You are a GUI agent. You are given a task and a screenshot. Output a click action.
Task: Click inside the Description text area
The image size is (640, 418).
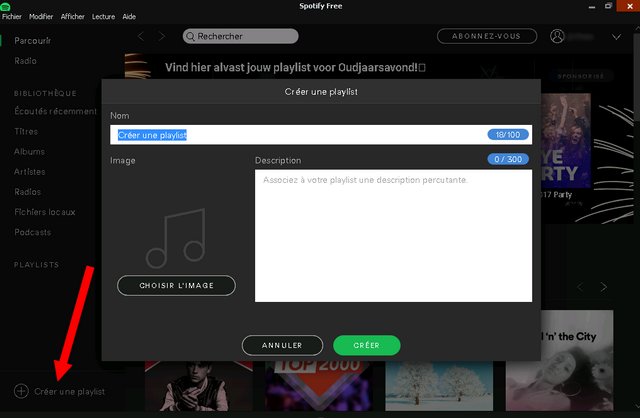[x=393, y=235]
